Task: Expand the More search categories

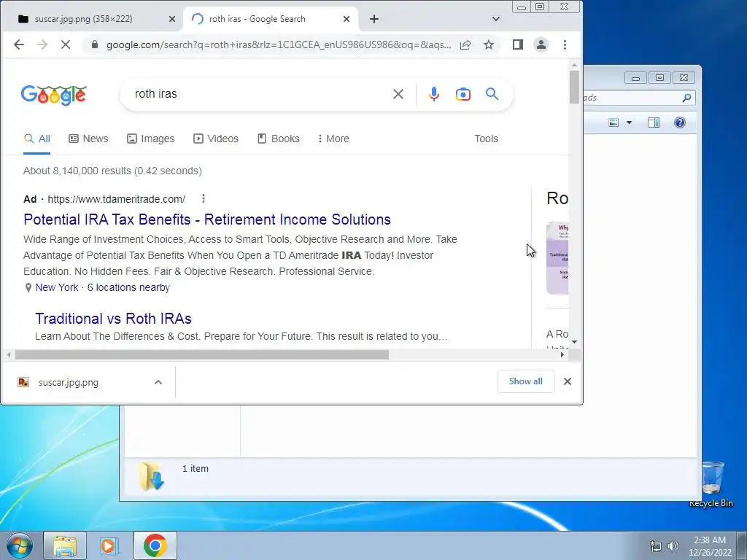Action: (x=333, y=139)
